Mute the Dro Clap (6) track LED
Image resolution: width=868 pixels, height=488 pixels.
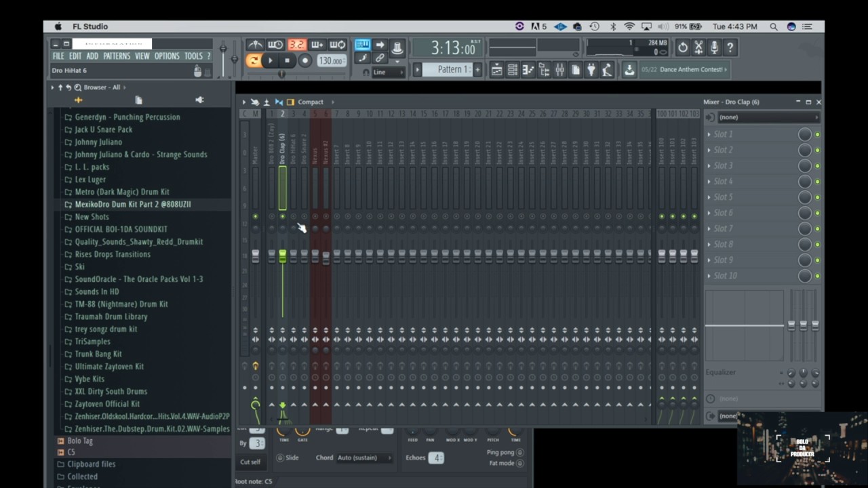tap(283, 216)
